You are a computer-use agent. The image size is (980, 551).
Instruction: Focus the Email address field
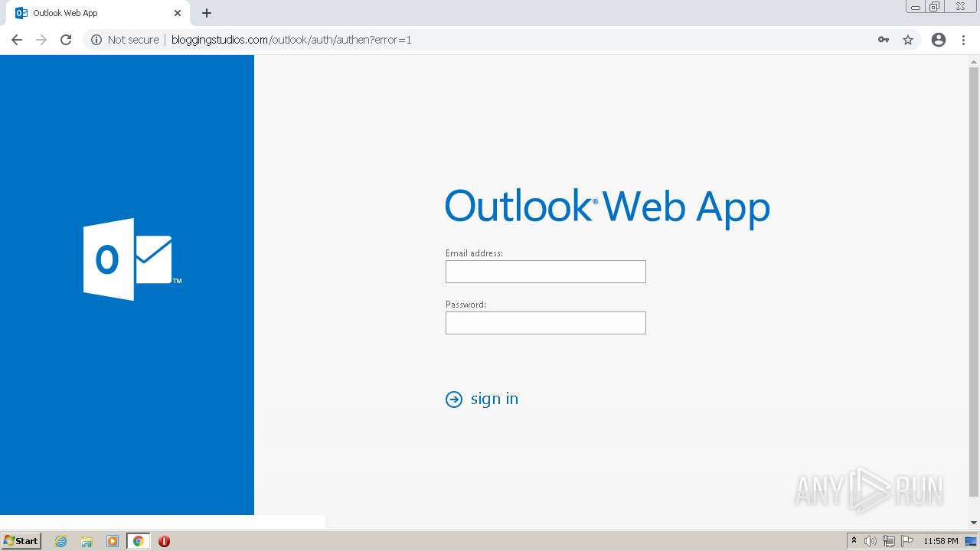click(546, 272)
